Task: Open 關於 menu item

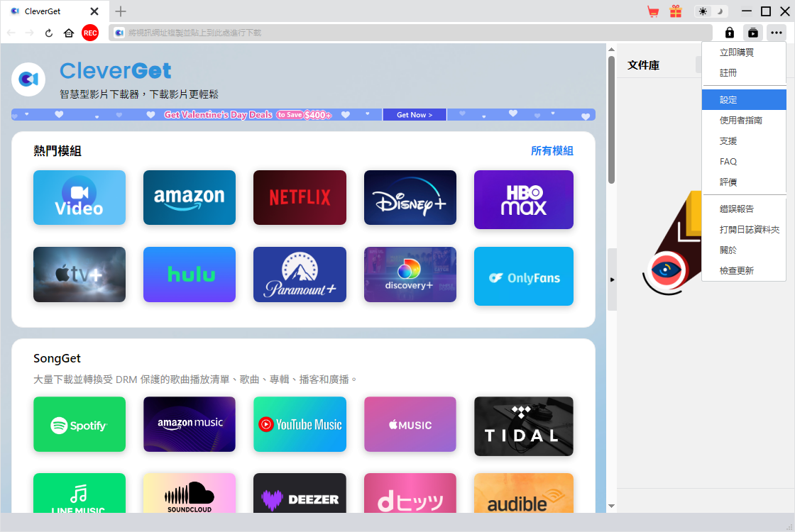Action: point(744,250)
